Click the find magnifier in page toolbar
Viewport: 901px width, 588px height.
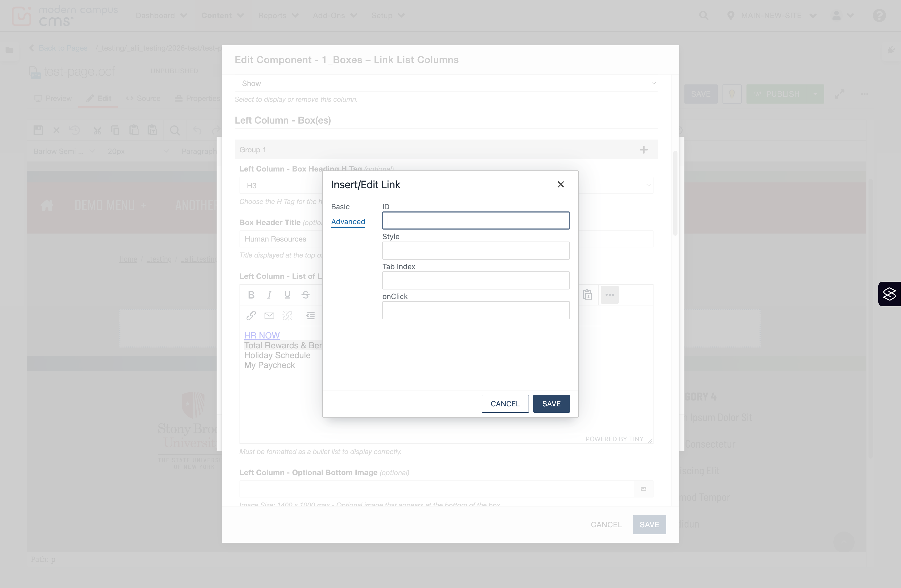174,130
